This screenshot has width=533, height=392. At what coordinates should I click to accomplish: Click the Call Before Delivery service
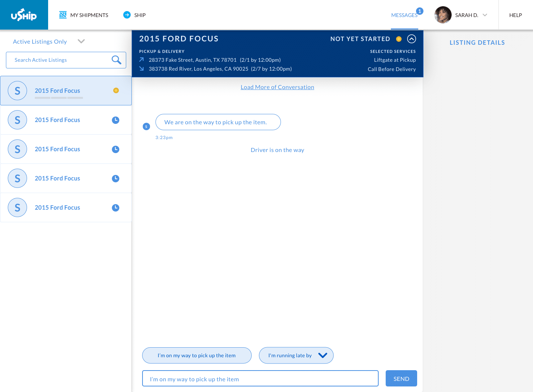392,69
